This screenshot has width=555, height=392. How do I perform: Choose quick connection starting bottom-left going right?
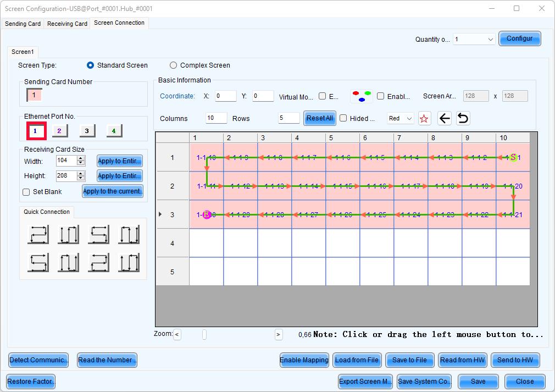click(x=38, y=262)
